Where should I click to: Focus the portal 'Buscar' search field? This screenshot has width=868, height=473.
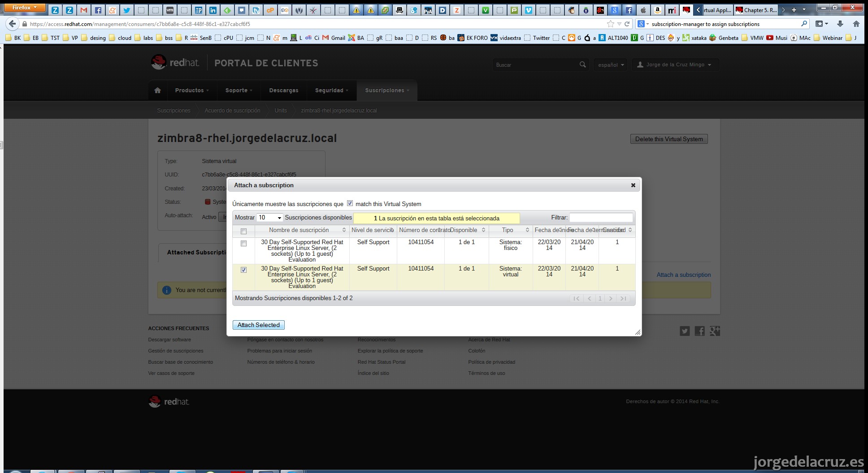(x=535, y=64)
